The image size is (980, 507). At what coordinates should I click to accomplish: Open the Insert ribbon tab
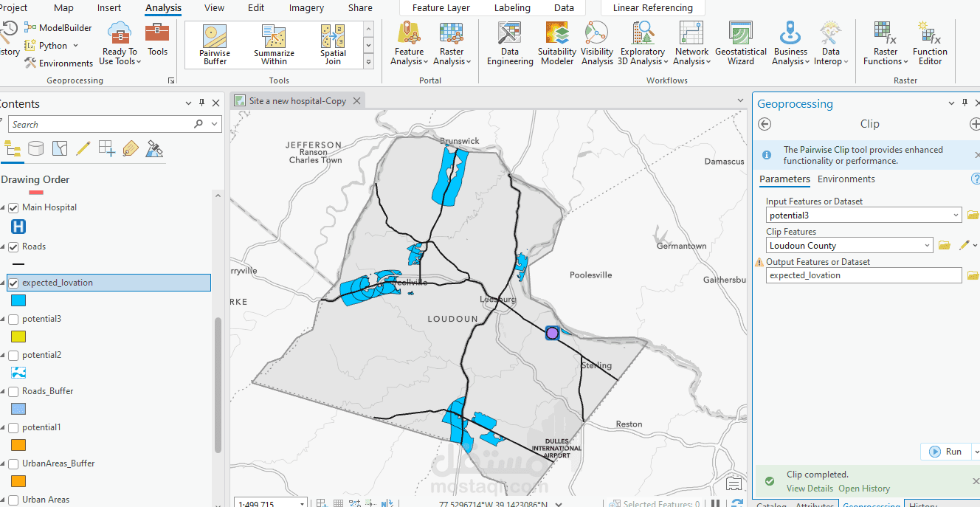click(x=109, y=8)
